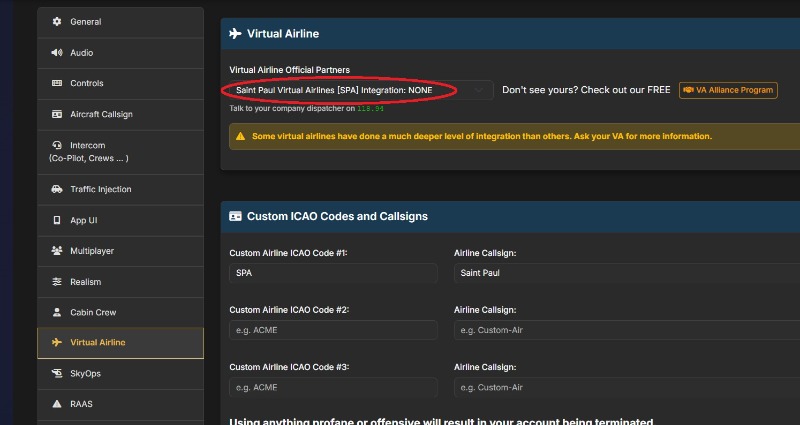Click the Aircraft Callsign card icon
The width and height of the screenshot is (800, 425).
point(57,115)
